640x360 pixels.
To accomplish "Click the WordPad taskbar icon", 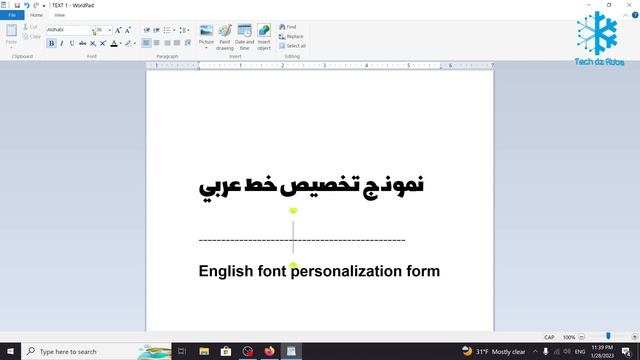I will pyautogui.click(x=291, y=351).
